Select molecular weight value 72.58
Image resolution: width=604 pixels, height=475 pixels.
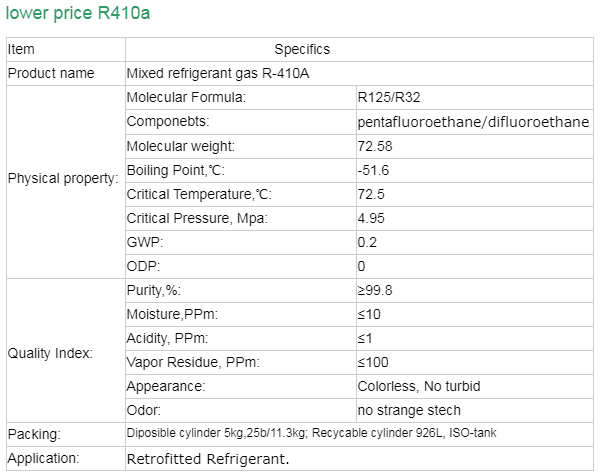pos(375,146)
